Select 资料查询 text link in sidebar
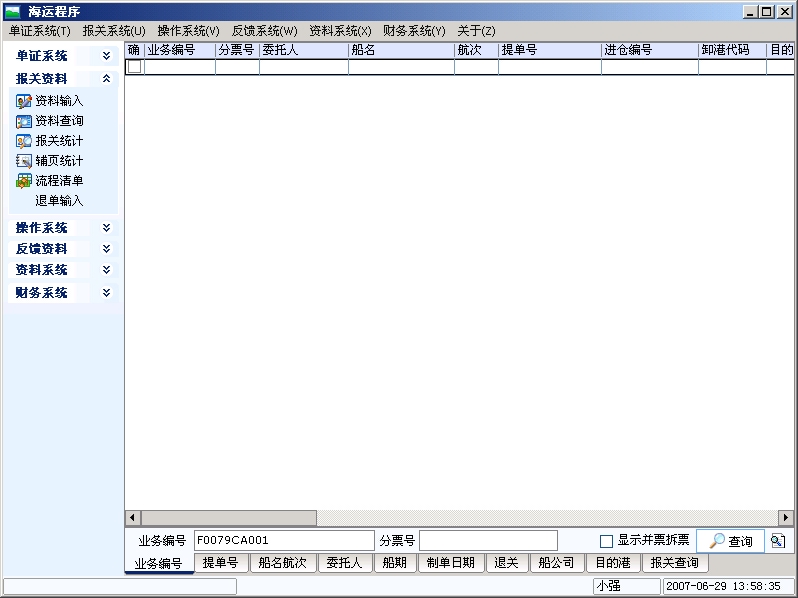798x598 pixels. point(59,121)
